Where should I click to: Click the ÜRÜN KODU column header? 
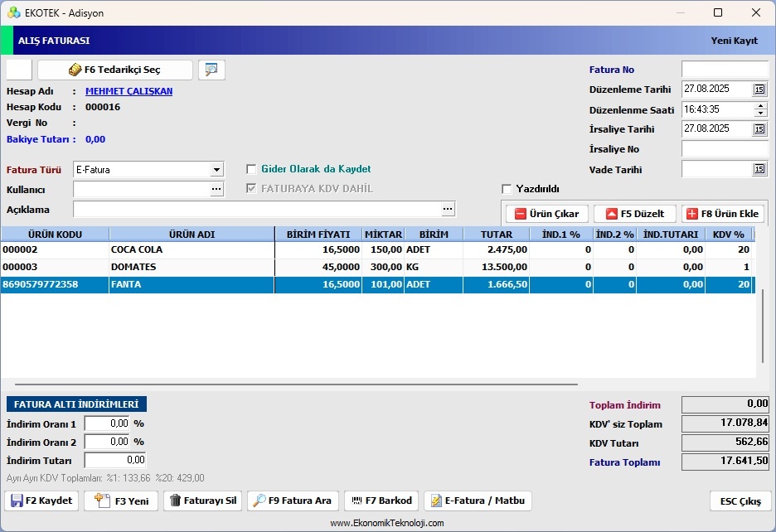coord(55,234)
